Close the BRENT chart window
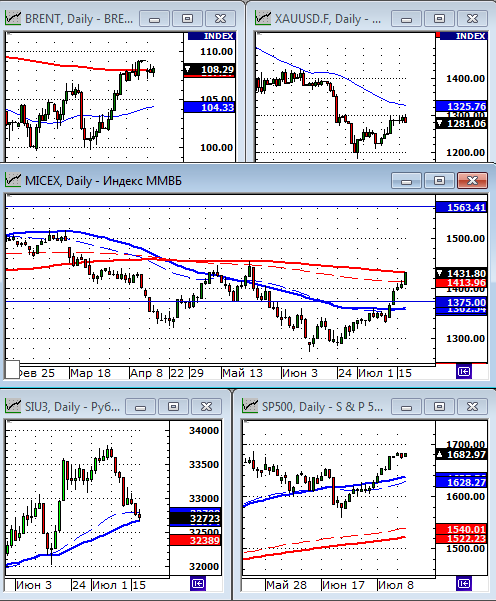496x601 pixels. [x=220, y=18]
